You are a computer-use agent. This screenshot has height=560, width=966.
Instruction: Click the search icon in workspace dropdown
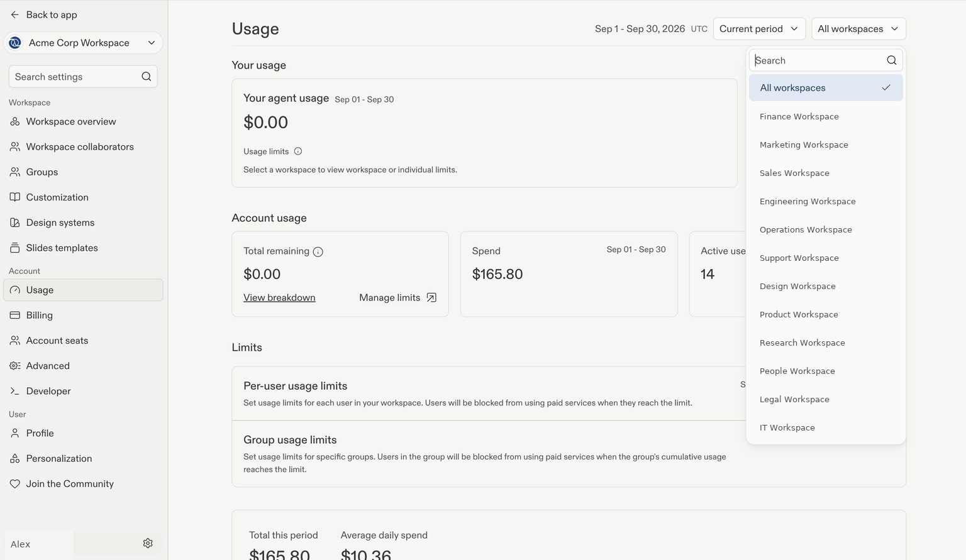pos(891,60)
